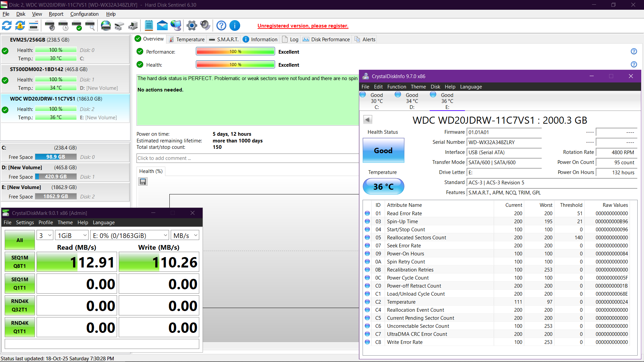Open the test count dropdown showing 3
Viewport: 644px width, 362px height.
click(x=45, y=235)
